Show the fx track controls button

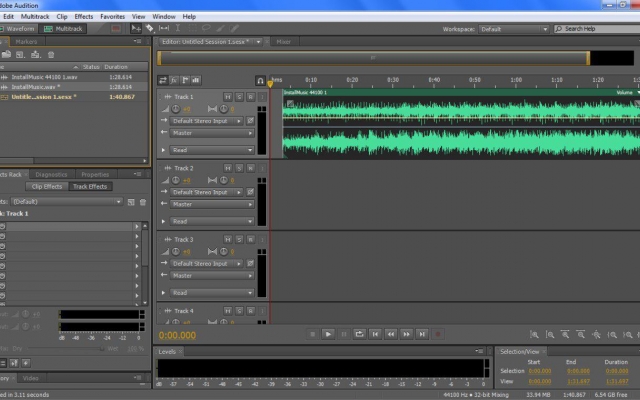[x=173, y=80]
